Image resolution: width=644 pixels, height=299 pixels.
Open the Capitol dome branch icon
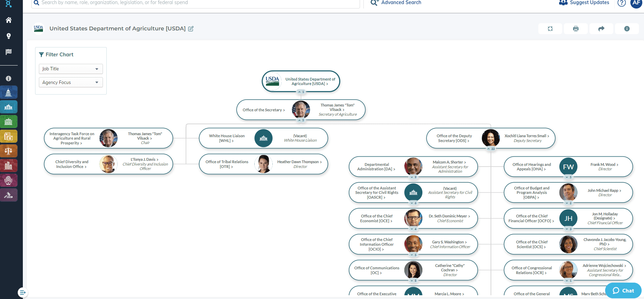(9, 92)
